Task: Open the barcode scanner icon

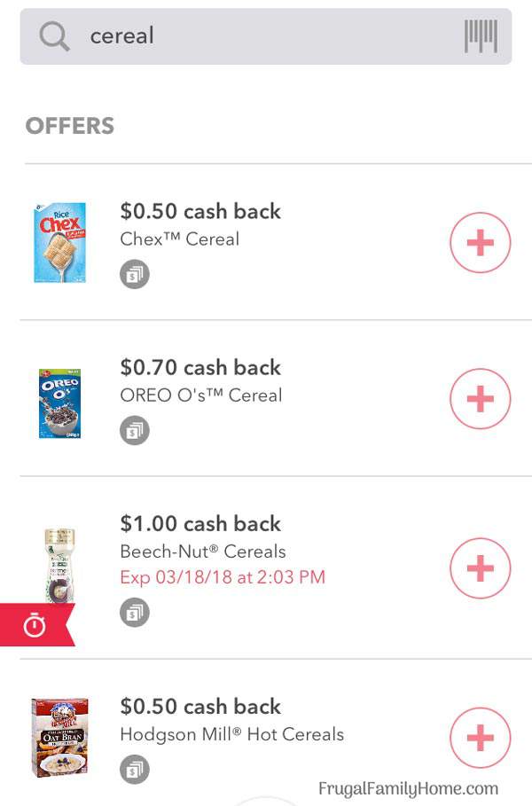Action: point(481,36)
